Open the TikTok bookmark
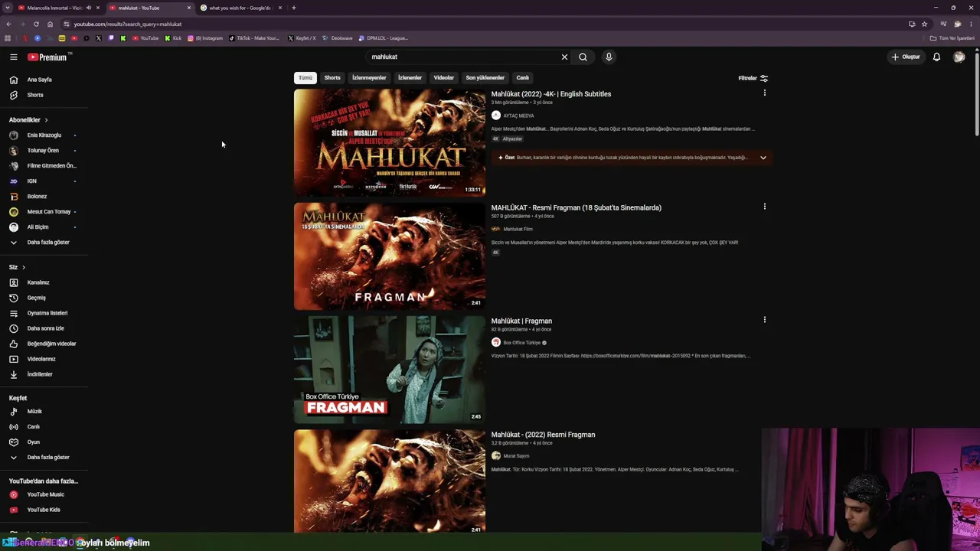The height and width of the screenshot is (551, 980). click(x=254, y=38)
